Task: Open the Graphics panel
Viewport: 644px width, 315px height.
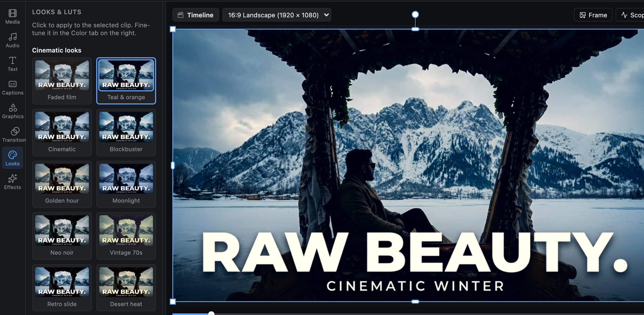Action: pos(12,111)
